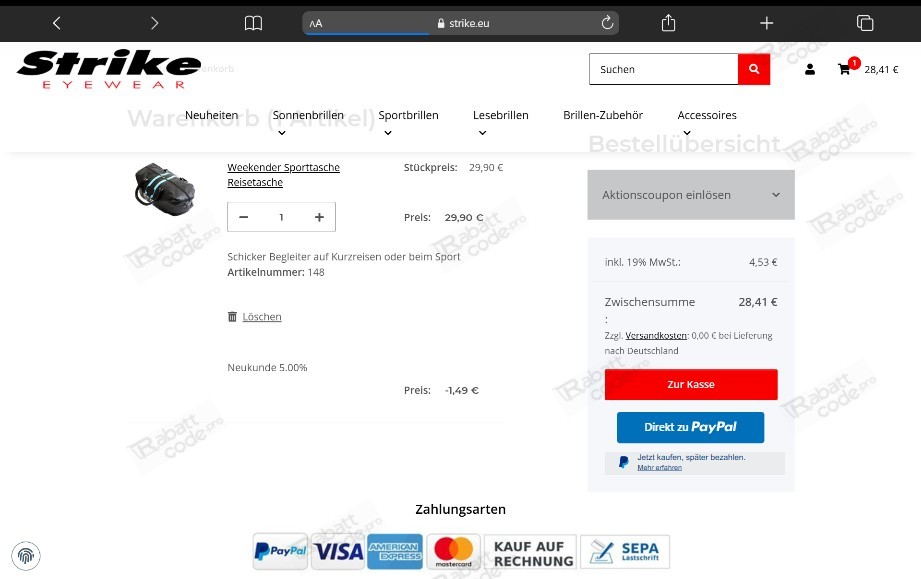921x579 pixels.
Task: Click the Suchen search input field
Action: [x=664, y=69]
